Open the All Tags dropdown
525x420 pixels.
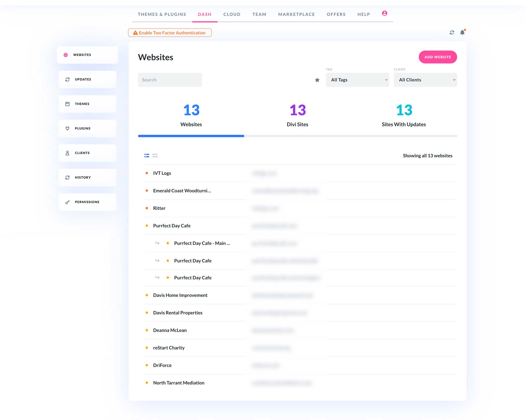357,80
